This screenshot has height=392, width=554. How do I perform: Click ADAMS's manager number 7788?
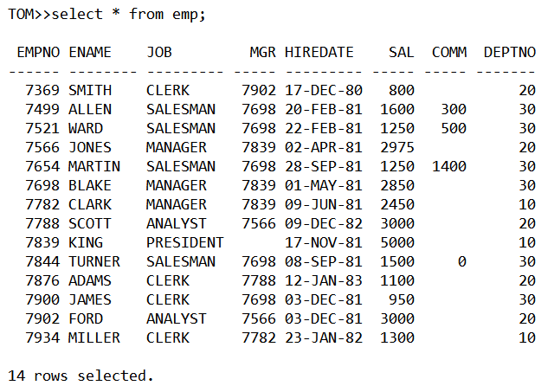coord(259,280)
